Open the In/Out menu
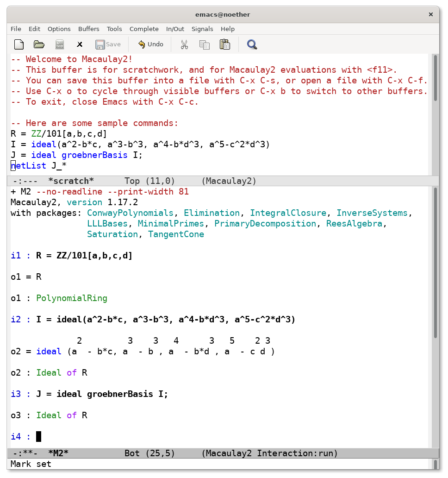 [175, 29]
